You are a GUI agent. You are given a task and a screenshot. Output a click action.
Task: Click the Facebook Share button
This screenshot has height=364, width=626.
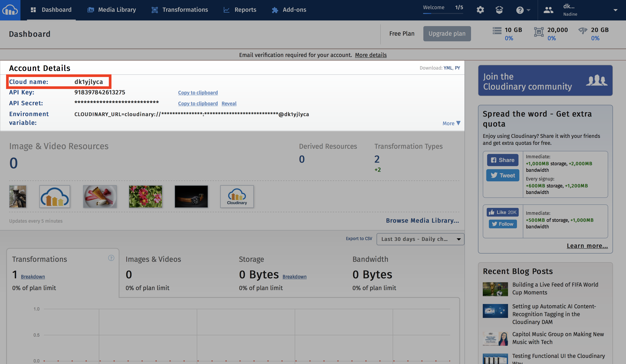click(503, 160)
